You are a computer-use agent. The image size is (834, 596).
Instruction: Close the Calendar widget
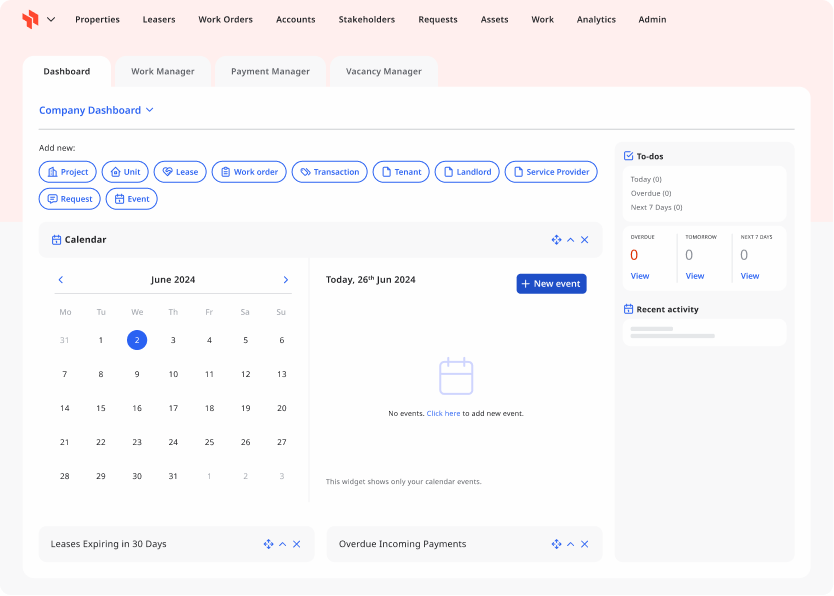pyautogui.click(x=585, y=240)
